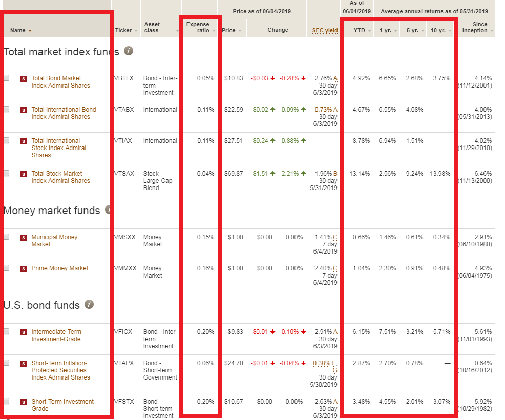This screenshot has width=505, height=420.
Task: Sort by 5-yr. returns column arrow
Action: (x=423, y=31)
